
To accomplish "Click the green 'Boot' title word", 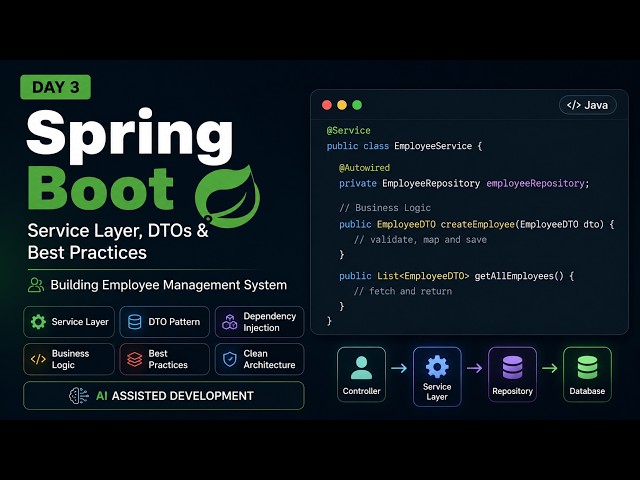I will 101,189.
